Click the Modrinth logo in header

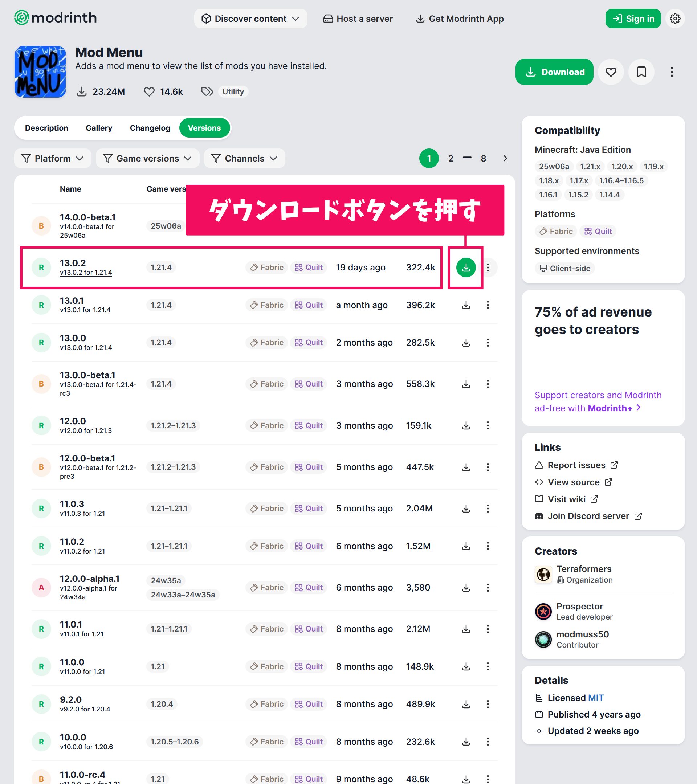tap(56, 18)
